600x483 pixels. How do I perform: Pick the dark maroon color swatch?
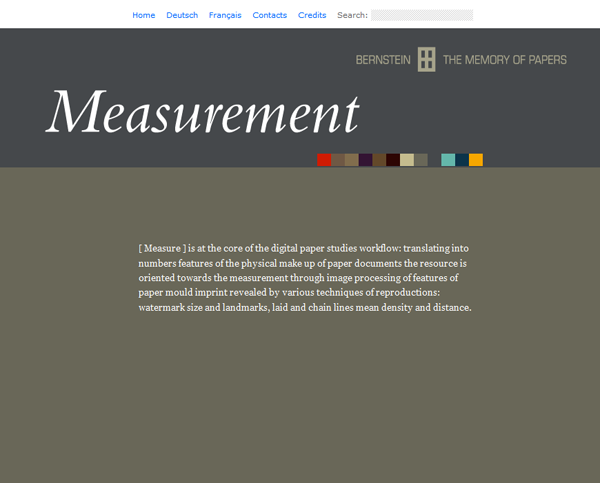[x=393, y=160]
